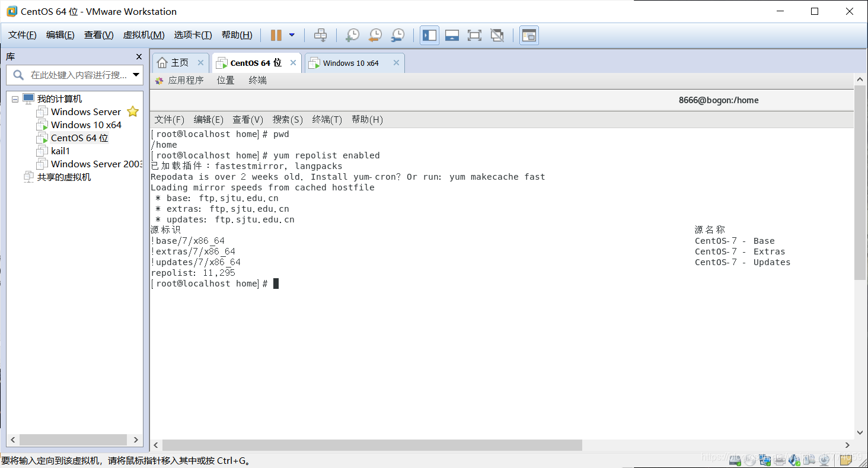868x468 pixels.
Task: Click the sound card status bar icon
Action: point(794,460)
